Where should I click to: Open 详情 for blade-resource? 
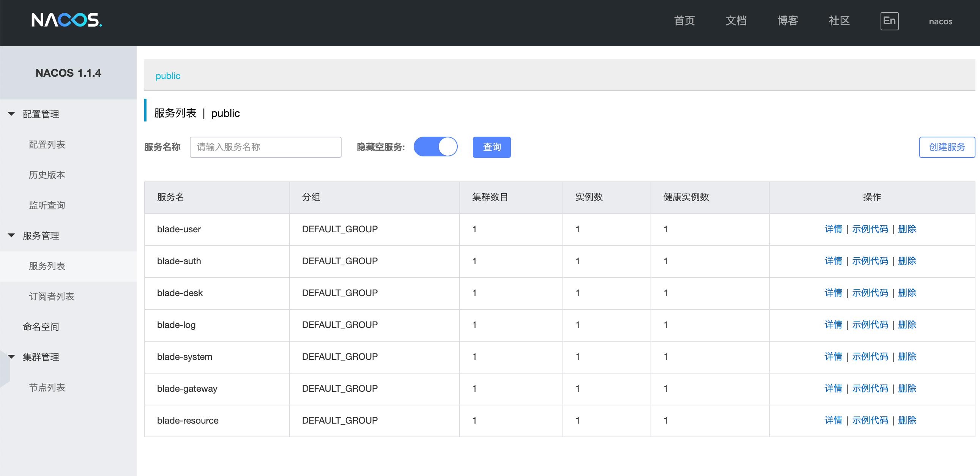coord(833,421)
